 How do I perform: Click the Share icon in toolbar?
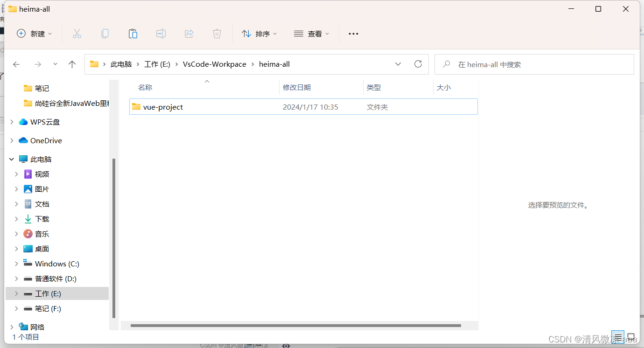point(189,34)
